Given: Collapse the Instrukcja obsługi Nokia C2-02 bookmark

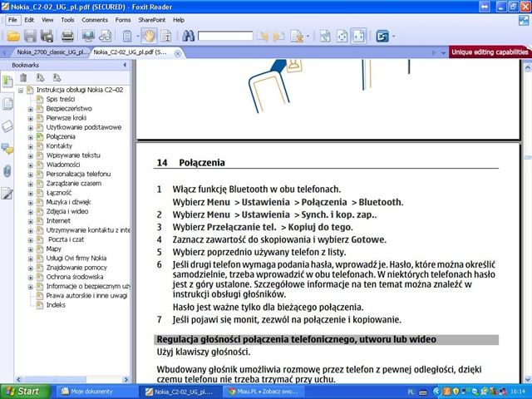Looking at the screenshot, I should [x=21, y=91].
